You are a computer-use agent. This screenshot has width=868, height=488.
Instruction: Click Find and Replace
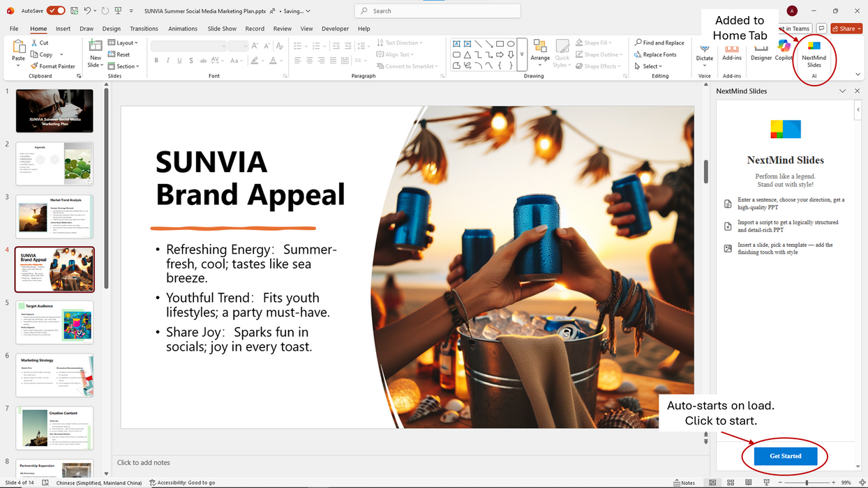coord(659,43)
